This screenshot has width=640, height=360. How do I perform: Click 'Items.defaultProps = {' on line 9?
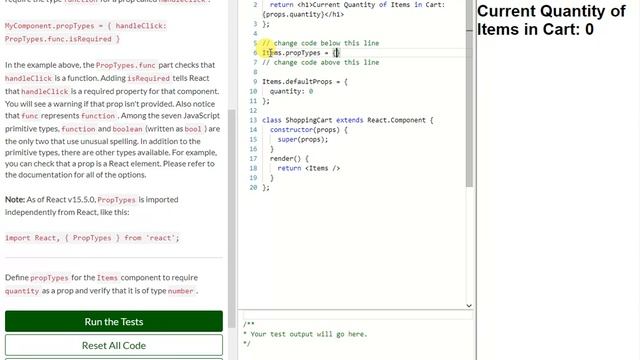tap(304, 82)
